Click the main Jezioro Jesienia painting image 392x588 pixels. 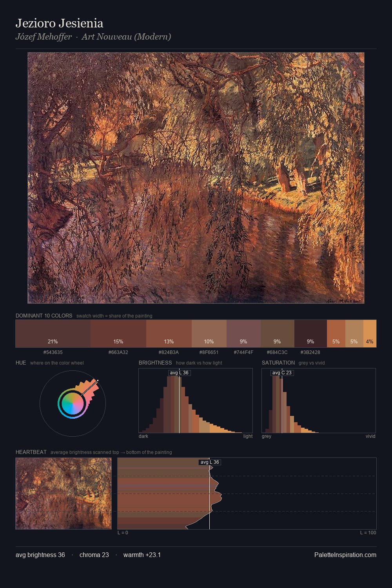click(196, 178)
